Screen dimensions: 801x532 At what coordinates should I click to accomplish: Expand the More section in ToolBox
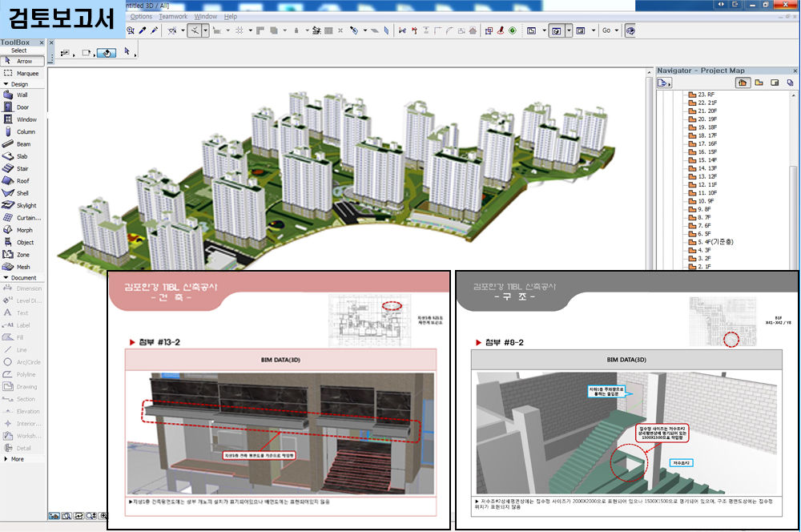tap(6, 459)
